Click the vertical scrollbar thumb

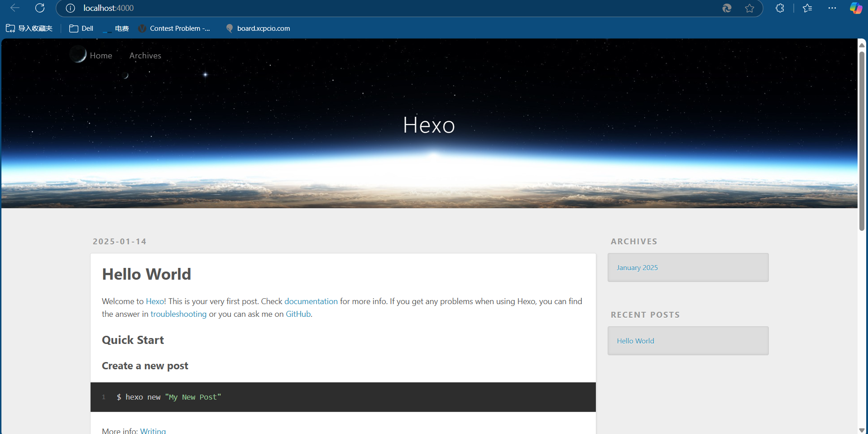(862, 141)
